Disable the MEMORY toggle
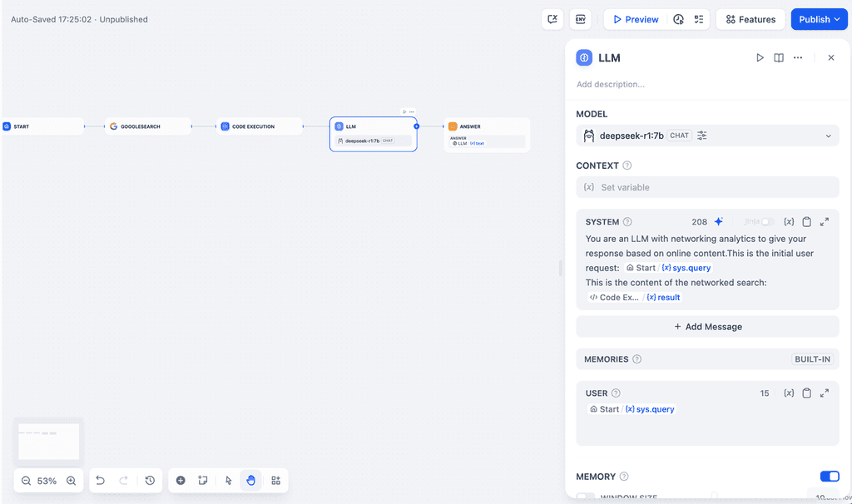This screenshot has width=852, height=504. click(x=829, y=476)
